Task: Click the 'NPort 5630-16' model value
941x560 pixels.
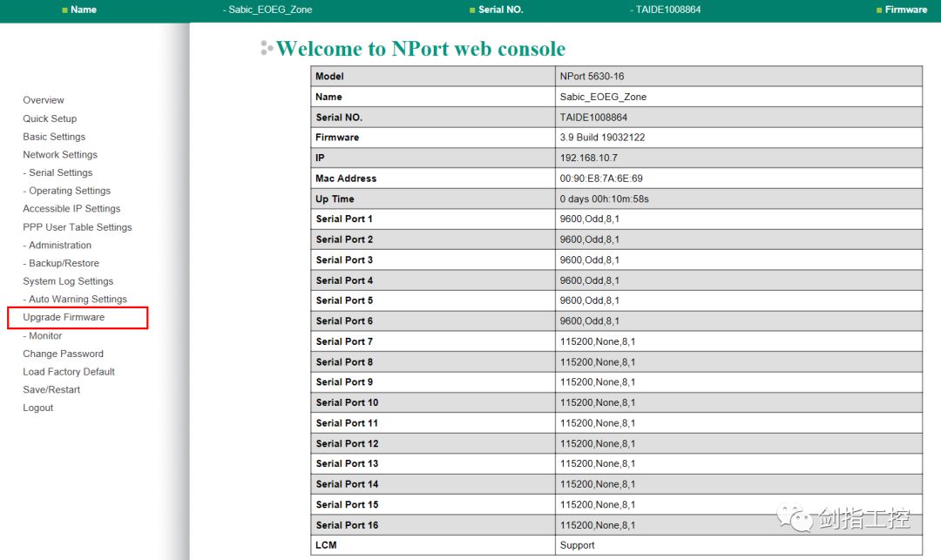Action: (592, 76)
